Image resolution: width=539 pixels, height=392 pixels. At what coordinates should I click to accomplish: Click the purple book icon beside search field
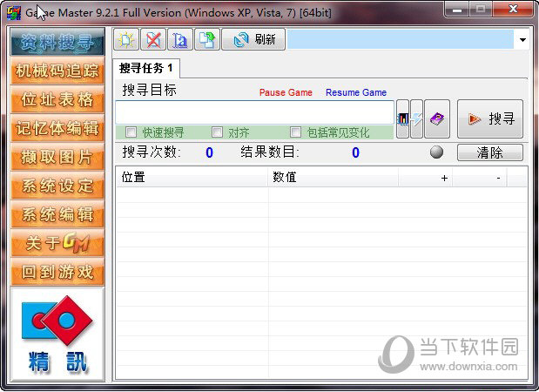[437, 119]
